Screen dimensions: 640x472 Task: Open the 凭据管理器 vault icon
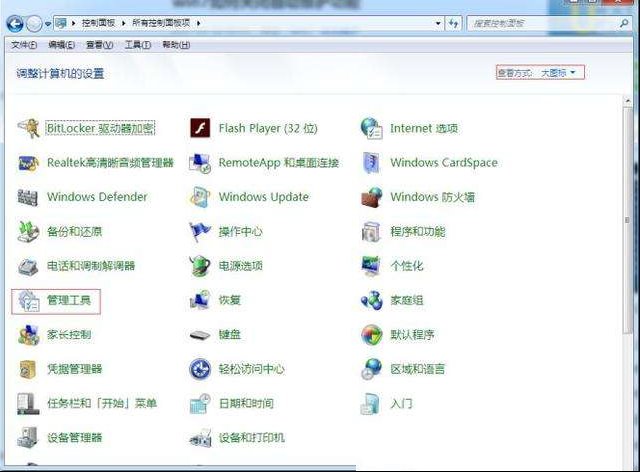point(28,370)
